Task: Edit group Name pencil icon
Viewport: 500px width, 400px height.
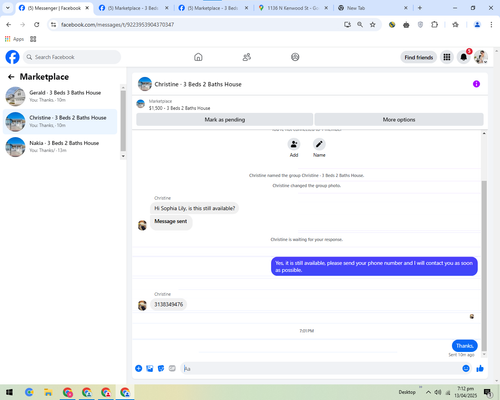Action: click(319, 144)
